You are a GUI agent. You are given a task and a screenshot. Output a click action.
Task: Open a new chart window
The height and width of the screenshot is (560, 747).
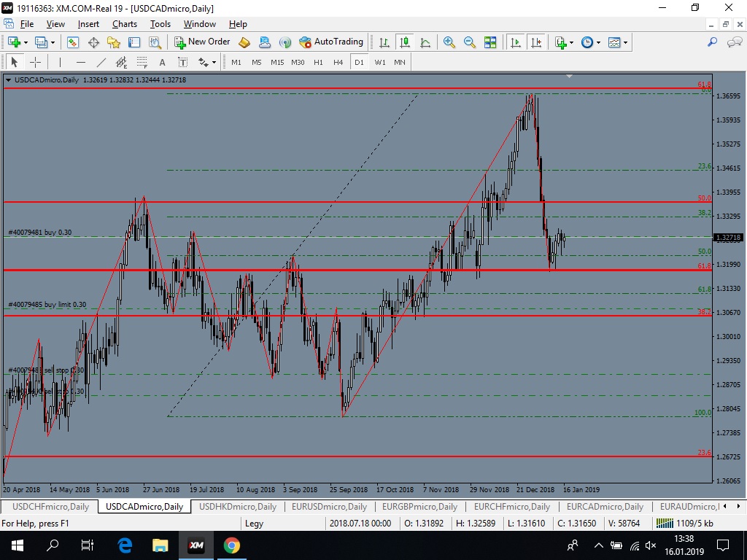click(14, 42)
